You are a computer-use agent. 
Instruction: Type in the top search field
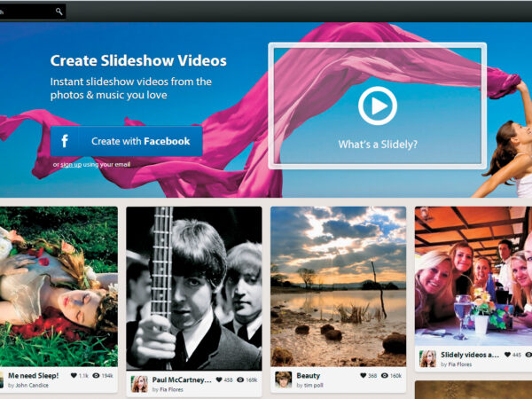click(27, 12)
